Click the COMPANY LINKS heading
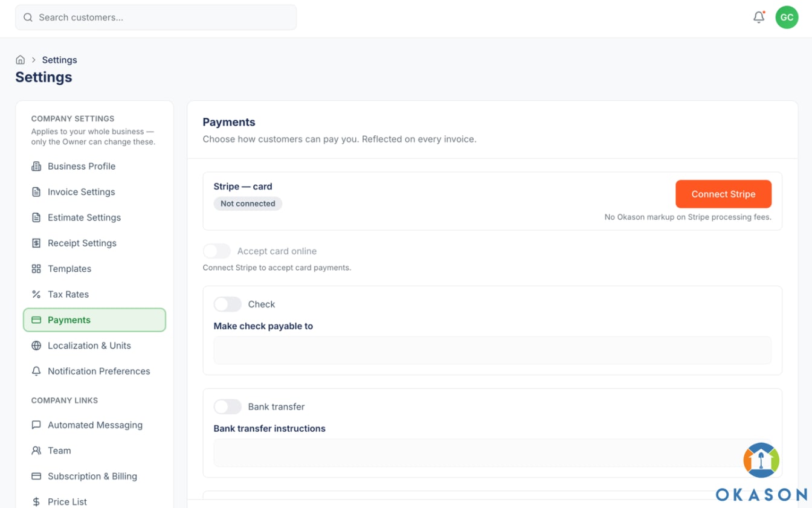The image size is (812, 508). 65,400
